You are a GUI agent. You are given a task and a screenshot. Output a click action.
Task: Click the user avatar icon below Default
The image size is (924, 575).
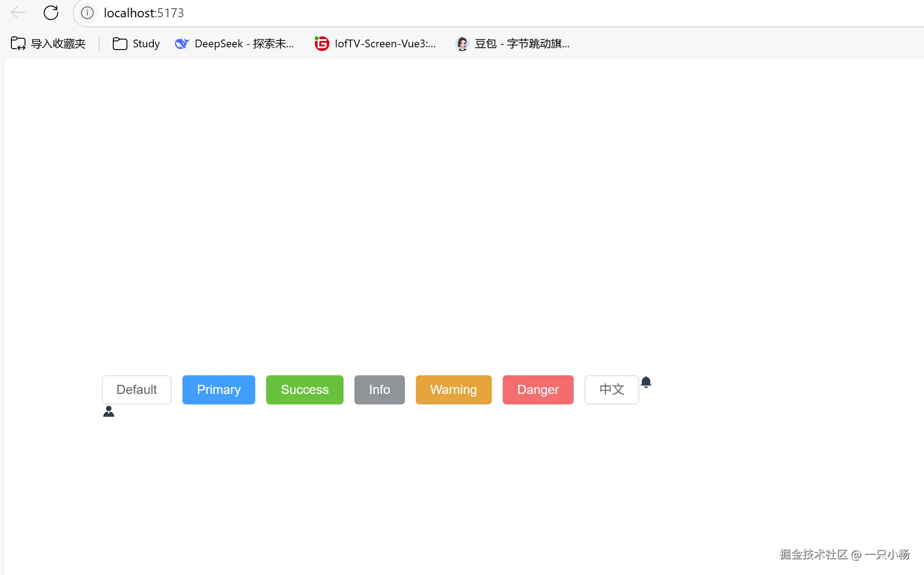click(108, 411)
